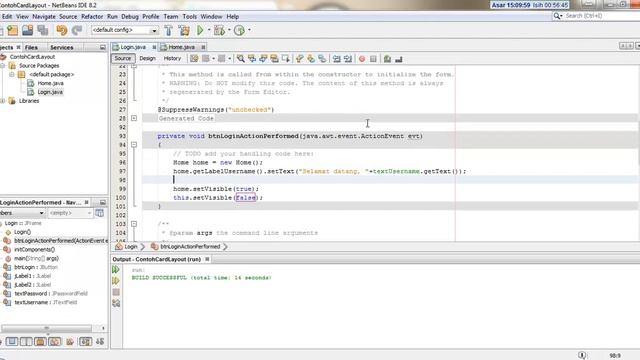Open the Refactor menu

[92, 17]
